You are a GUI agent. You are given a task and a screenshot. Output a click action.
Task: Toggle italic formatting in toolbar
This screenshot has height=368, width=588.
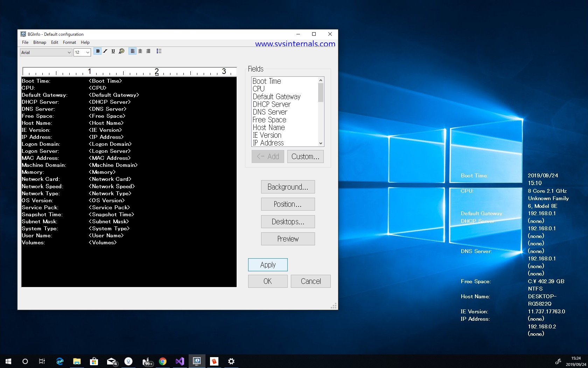click(105, 51)
